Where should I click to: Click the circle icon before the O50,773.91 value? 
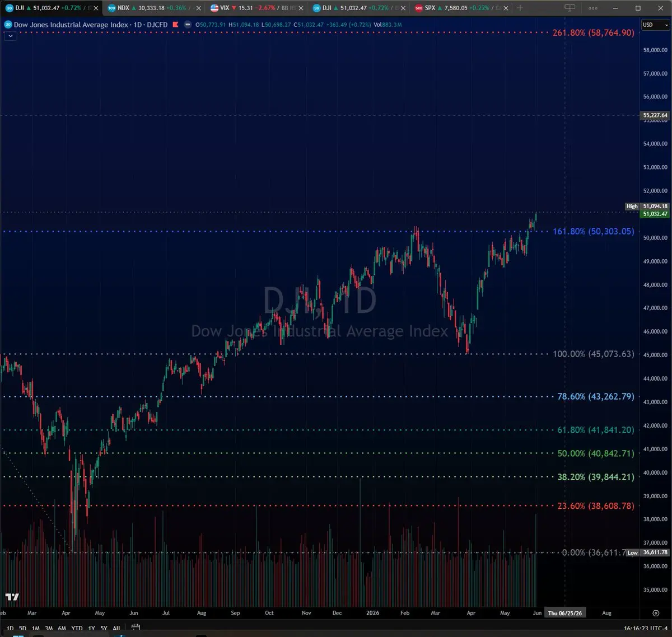tap(188, 25)
